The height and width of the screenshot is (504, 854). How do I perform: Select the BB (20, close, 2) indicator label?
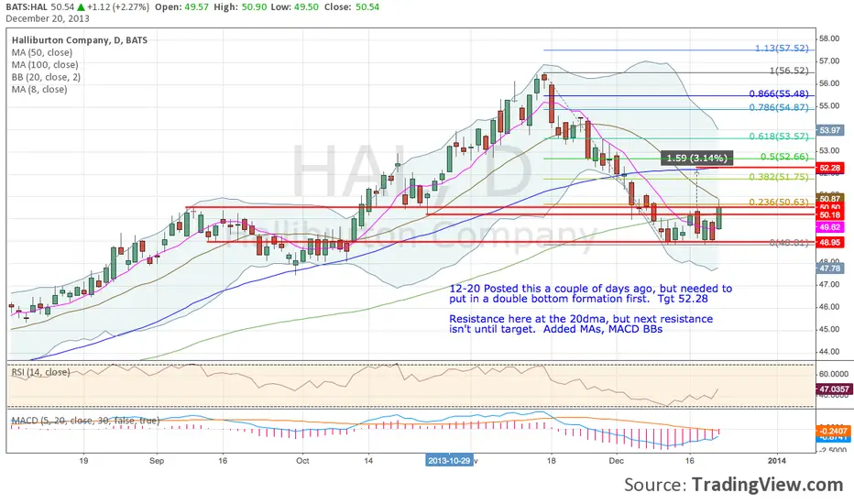47,77
